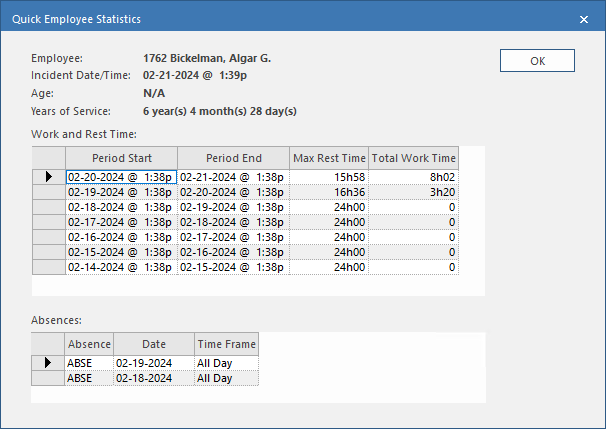Click the 8h02 Total Work Time cell
This screenshot has width=606, height=429.
pyautogui.click(x=414, y=177)
